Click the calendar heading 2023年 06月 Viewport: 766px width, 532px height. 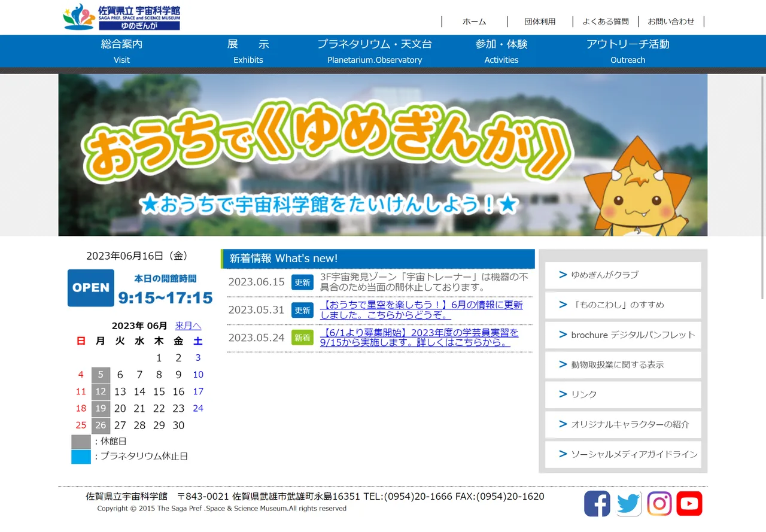point(139,326)
